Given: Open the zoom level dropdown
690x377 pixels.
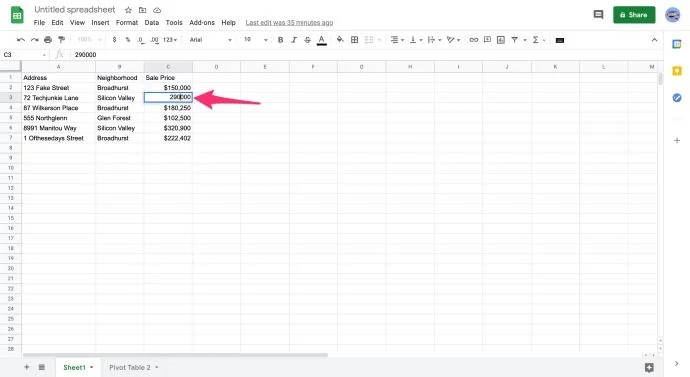Looking at the screenshot, I should 89,40.
